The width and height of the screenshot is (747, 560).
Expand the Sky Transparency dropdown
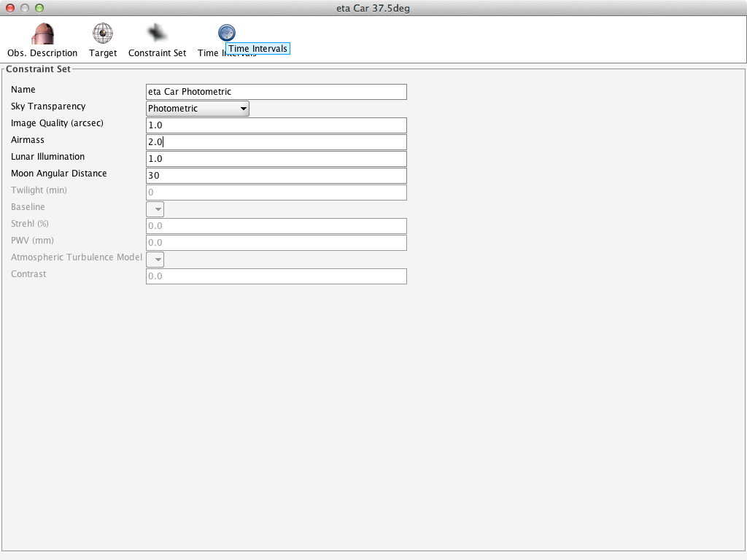coord(198,109)
